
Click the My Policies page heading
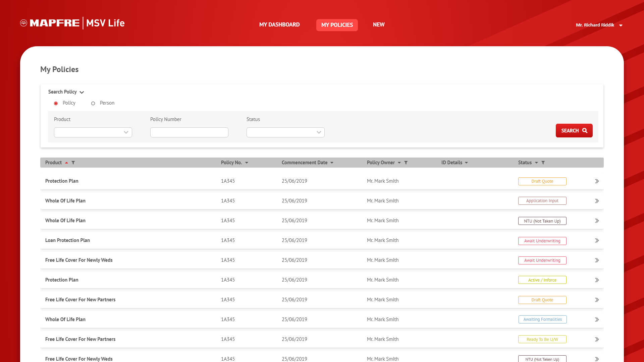[x=59, y=69]
